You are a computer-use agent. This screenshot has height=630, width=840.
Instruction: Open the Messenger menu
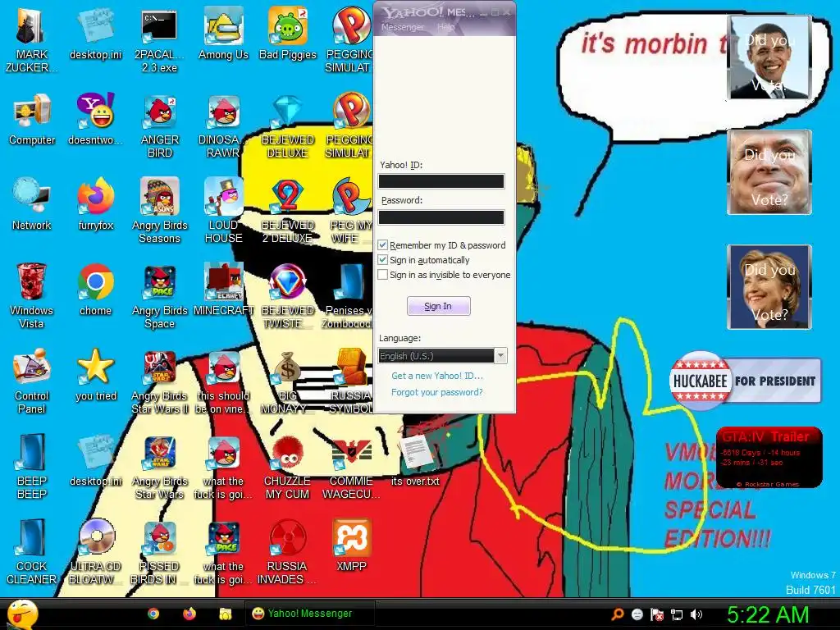(x=402, y=27)
